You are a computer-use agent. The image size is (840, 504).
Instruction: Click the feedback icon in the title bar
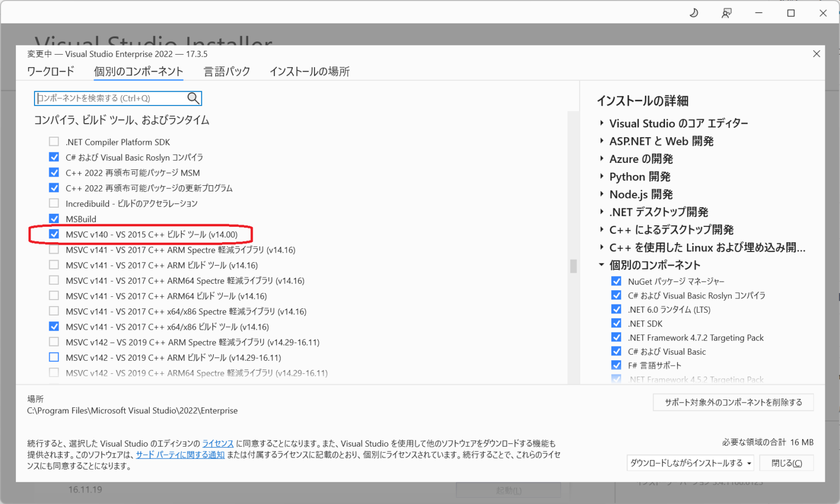pyautogui.click(x=726, y=12)
